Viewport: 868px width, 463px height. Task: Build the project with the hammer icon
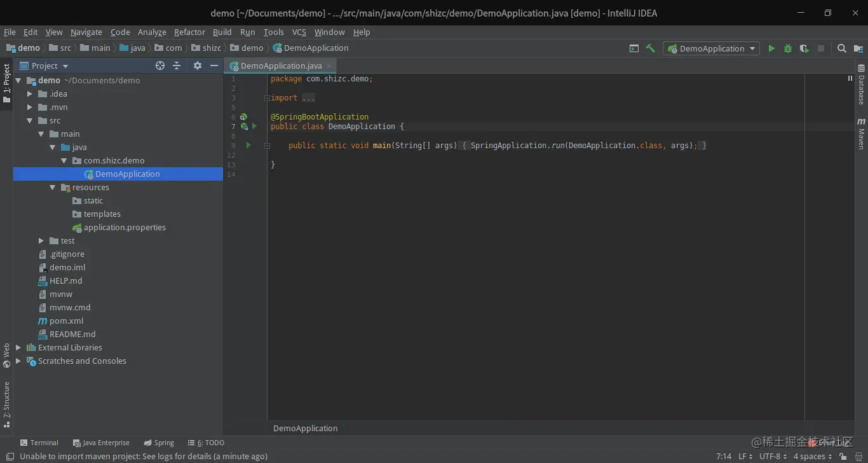[x=650, y=48]
